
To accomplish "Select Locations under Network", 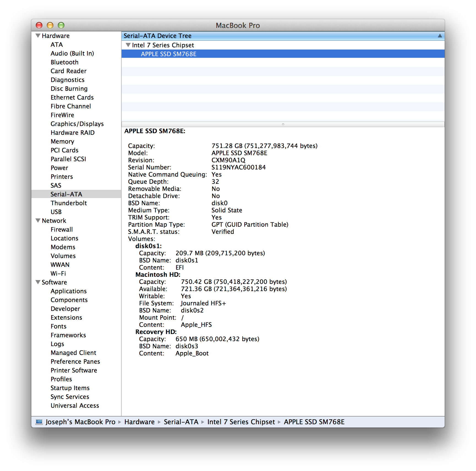I will click(x=65, y=238).
